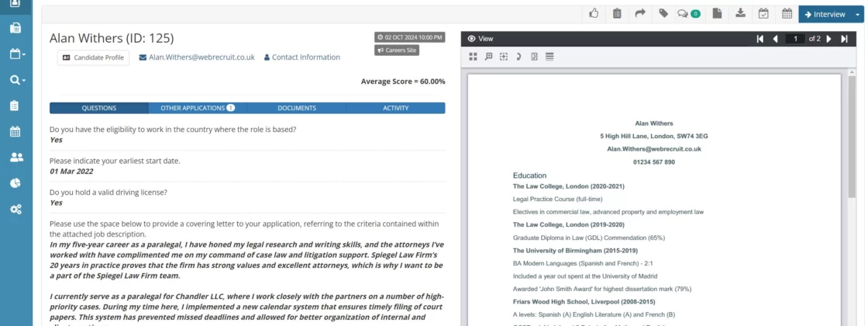This screenshot has height=326, width=868.
Task: Click the Candidate Profile button
Action: pos(93,57)
